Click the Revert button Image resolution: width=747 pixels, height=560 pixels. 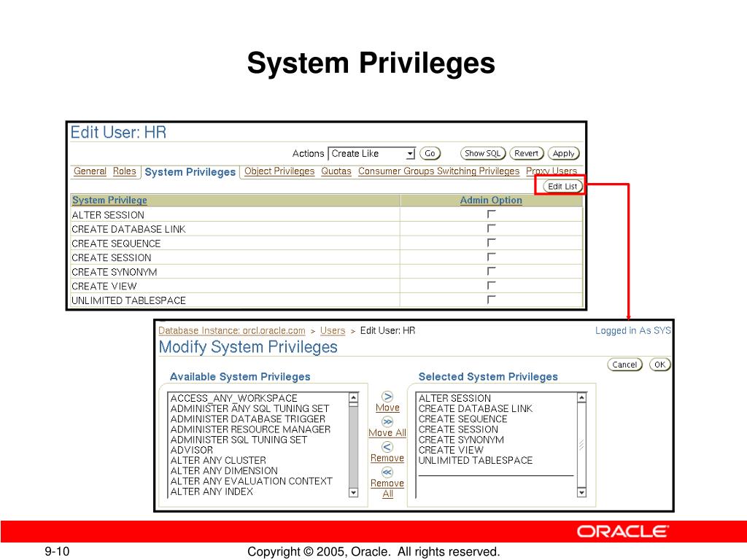click(x=526, y=153)
